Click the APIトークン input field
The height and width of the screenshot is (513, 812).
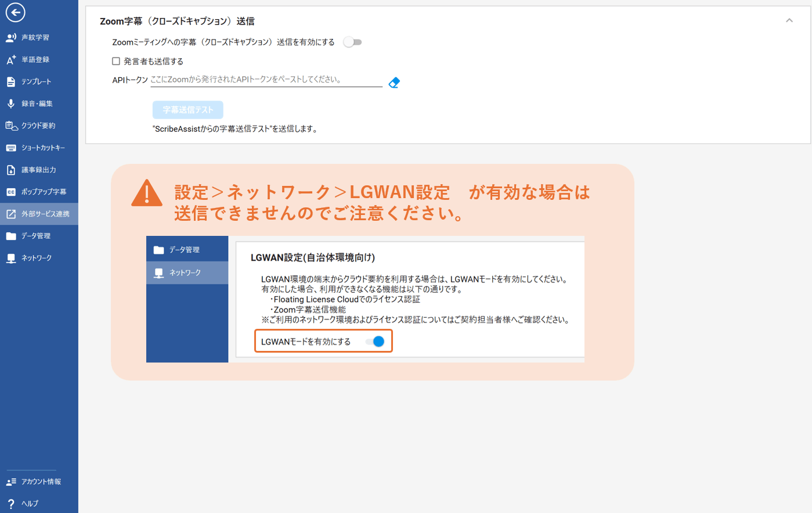(266, 80)
